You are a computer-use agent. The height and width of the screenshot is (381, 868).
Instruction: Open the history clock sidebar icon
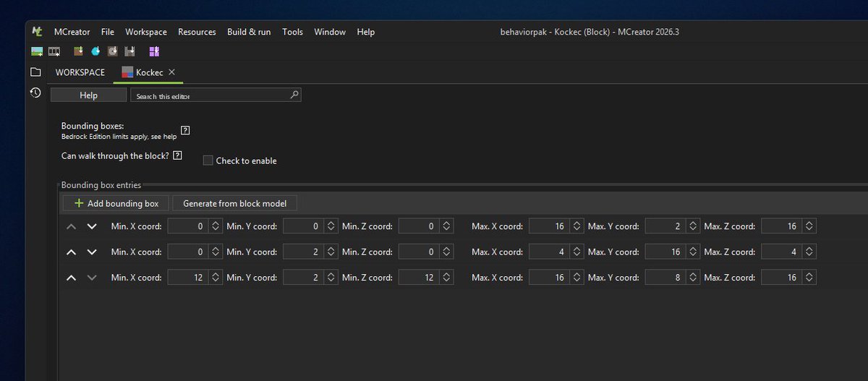click(35, 93)
